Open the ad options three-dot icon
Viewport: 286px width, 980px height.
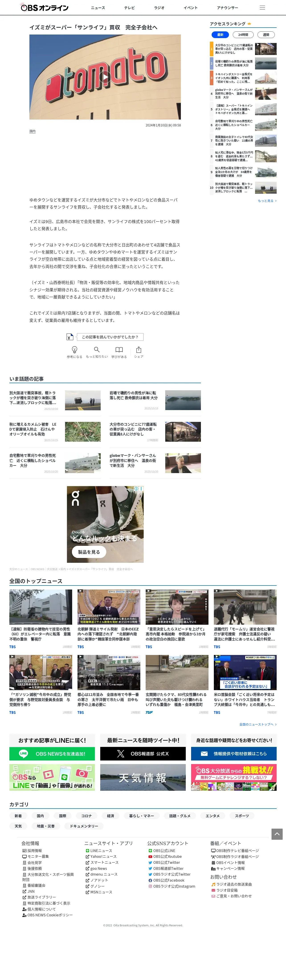pyautogui.click(x=141, y=489)
